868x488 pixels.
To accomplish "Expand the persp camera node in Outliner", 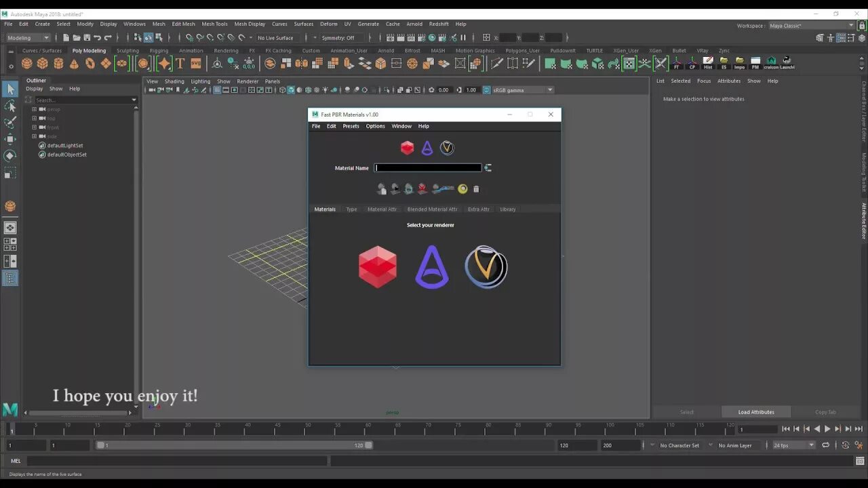I will [x=34, y=109].
